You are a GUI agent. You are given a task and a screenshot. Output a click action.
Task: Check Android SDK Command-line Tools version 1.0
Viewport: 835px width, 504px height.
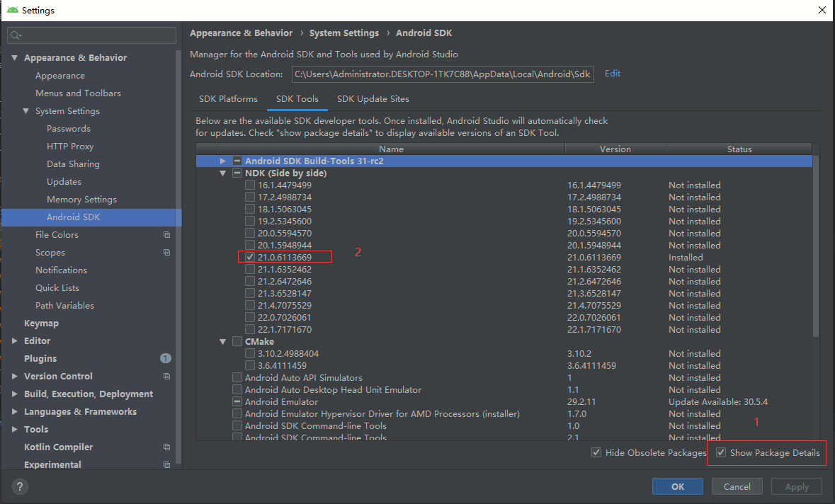[237, 425]
